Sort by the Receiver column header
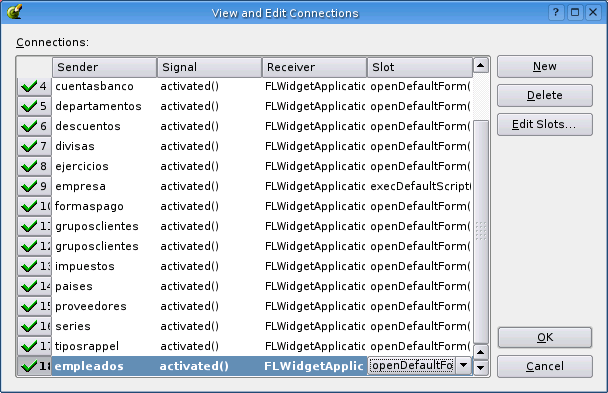This screenshot has height=393, width=608. tap(314, 67)
